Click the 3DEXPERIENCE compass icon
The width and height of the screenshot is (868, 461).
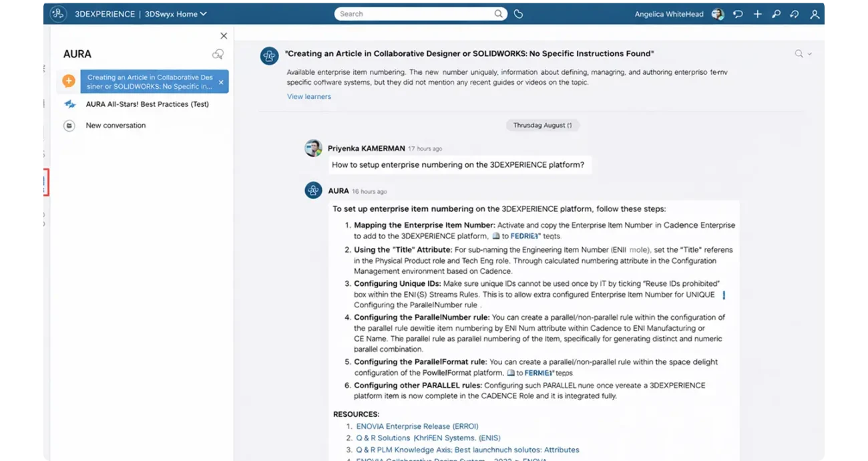(58, 13)
